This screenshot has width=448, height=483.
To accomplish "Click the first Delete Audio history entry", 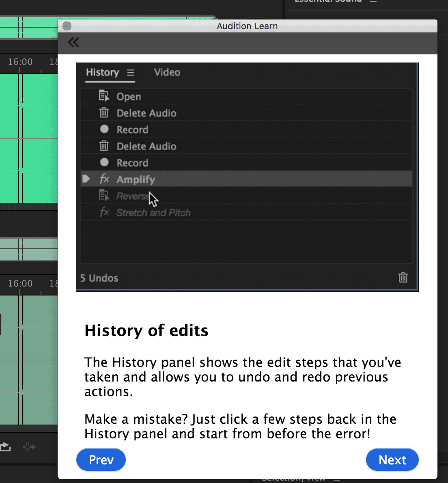I will click(246, 113).
